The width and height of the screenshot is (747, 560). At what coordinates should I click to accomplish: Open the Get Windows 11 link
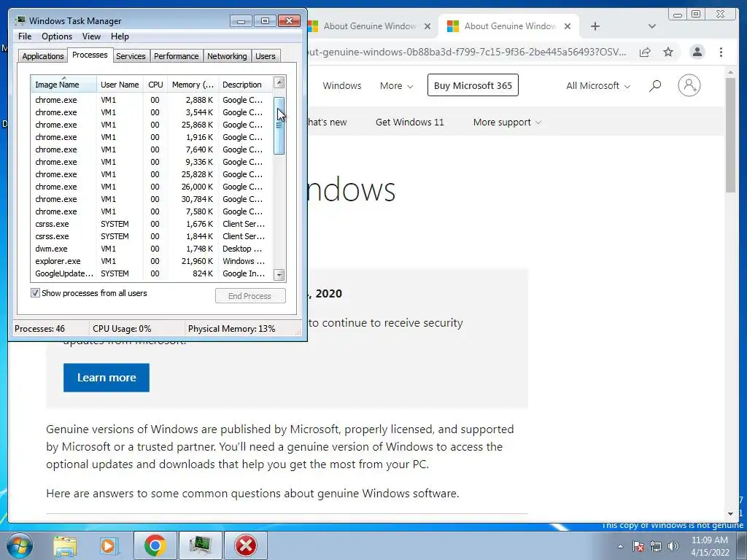pyautogui.click(x=410, y=122)
